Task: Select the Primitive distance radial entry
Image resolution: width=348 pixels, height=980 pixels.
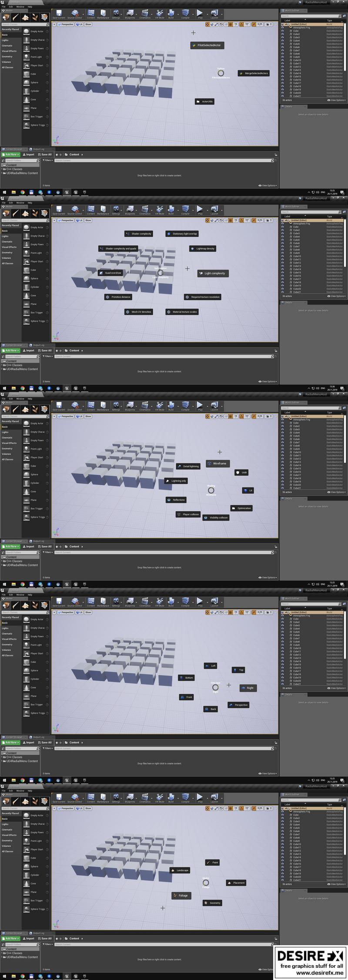Action: (118, 297)
